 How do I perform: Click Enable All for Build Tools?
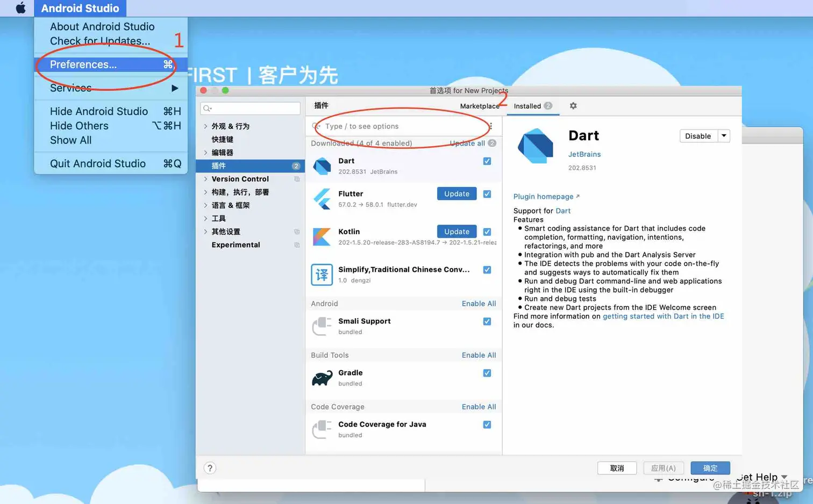(479, 355)
